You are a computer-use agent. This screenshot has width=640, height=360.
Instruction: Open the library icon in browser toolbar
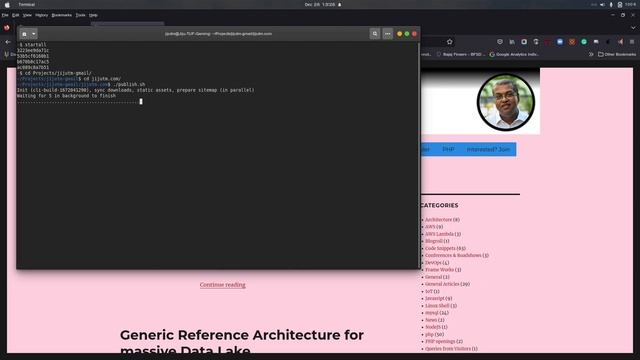pos(512,42)
